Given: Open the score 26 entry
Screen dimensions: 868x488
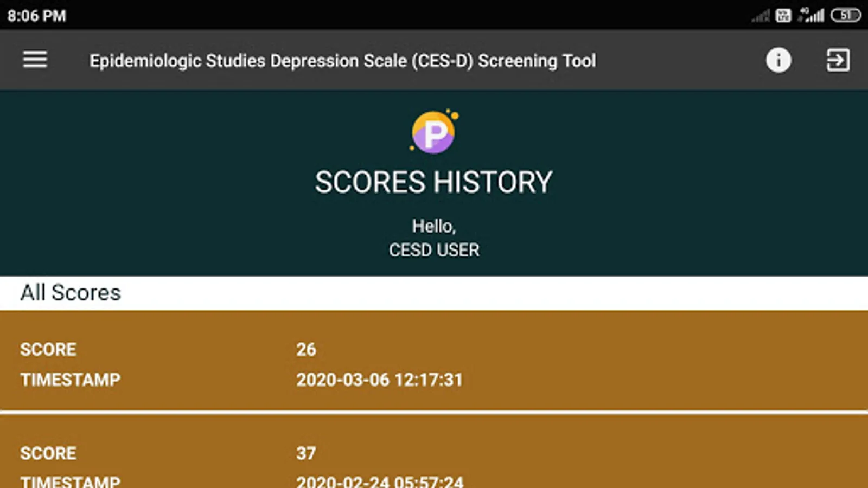Looking at the screenshot, I should coord(306,349).
